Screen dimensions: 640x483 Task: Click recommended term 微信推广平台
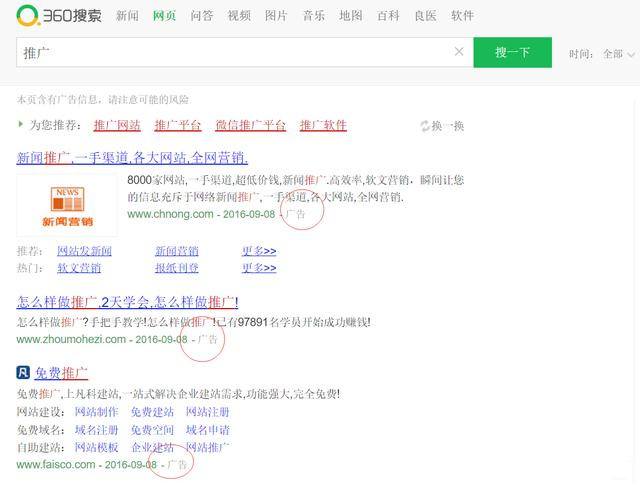[x=251, y=125]
